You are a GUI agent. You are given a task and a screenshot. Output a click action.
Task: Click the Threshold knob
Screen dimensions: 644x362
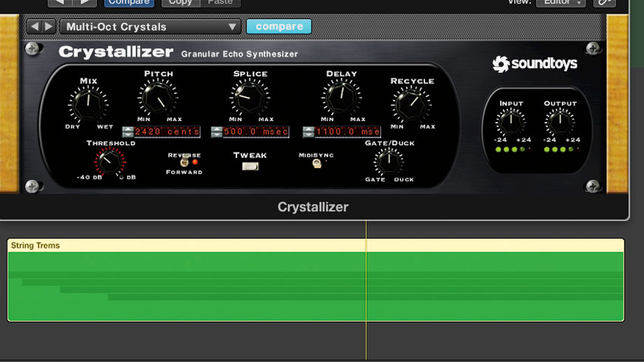(x=110, y=161)
